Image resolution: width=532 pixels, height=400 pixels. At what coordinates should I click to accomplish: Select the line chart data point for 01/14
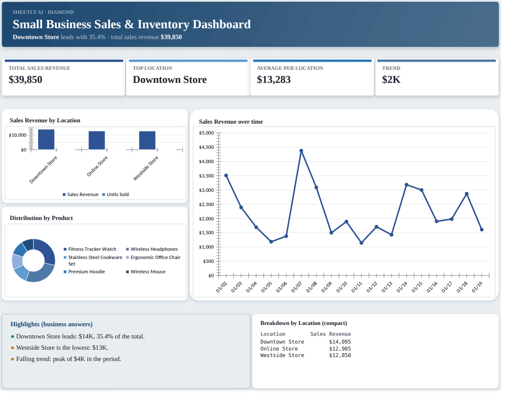click(406, 185)
